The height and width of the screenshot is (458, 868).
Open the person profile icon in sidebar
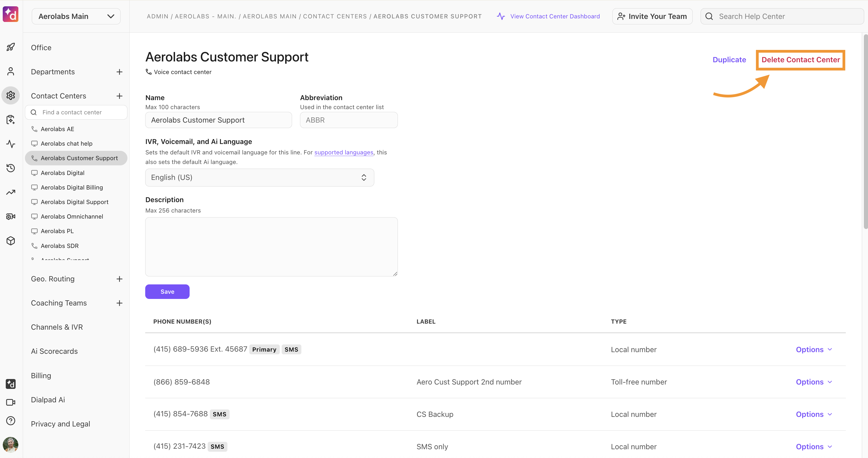tap(11, 71)
